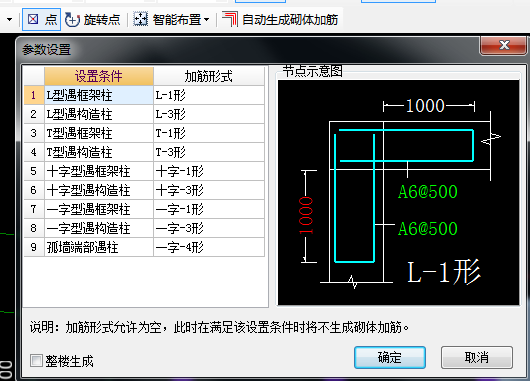
Task: Click the 旋转点 rotate-point tool icon
Action: 72,20
